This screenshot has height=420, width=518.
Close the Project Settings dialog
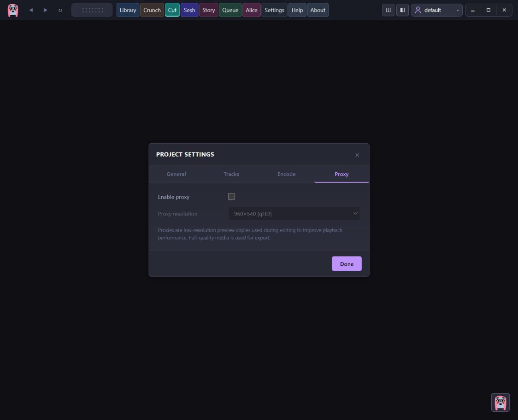coord(357,155)
